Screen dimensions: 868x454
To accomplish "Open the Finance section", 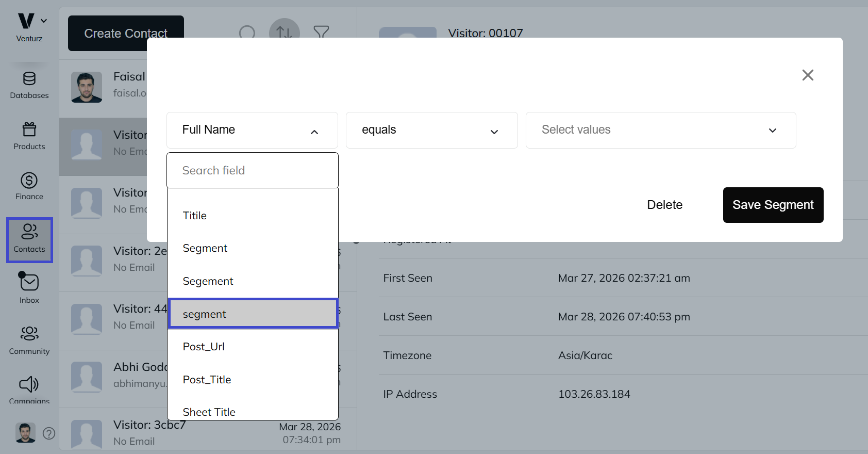I will (x=29, y=186).
